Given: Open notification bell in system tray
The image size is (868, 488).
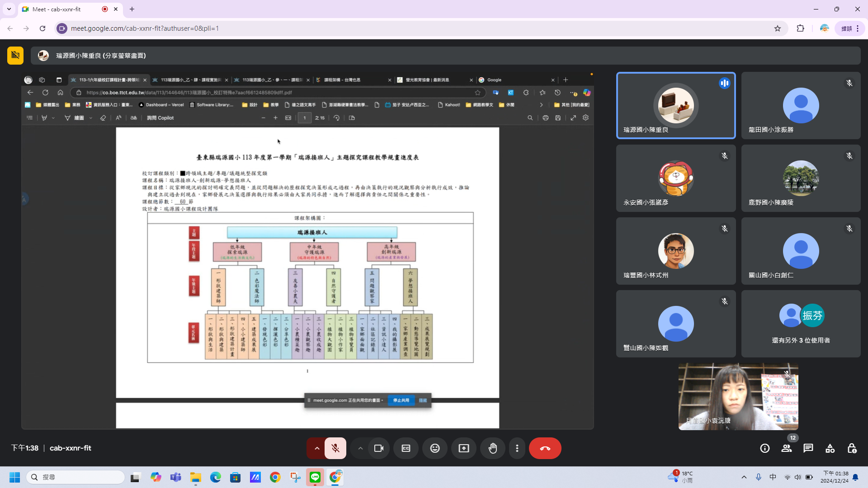Looking at the screenshot, I should click(855, 477).
